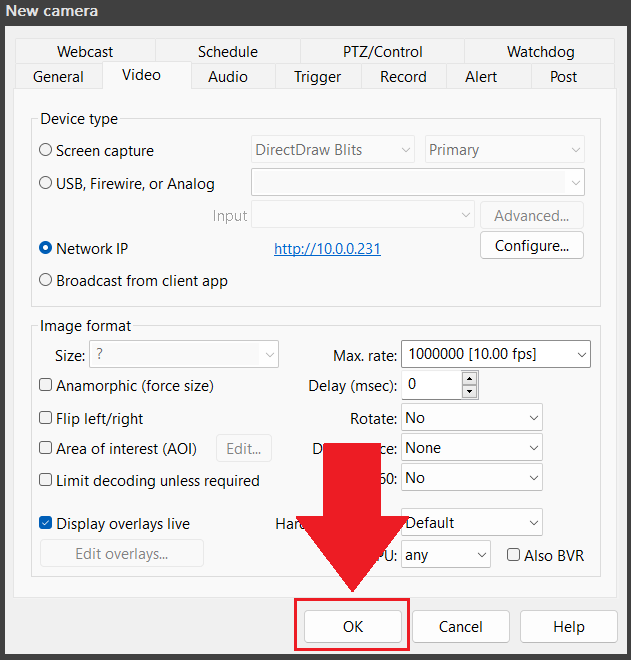
Task: Click the Advanced... button
Action: click(x=532, y=216)
